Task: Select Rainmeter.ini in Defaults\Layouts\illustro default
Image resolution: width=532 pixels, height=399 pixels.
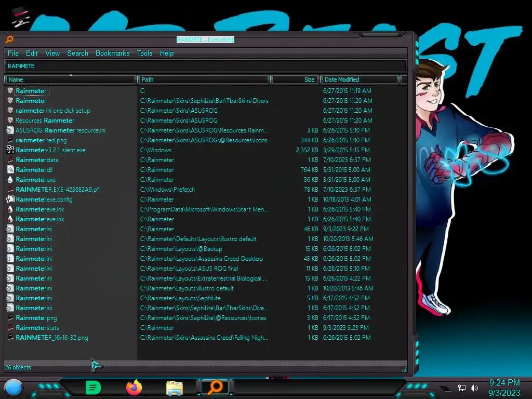Action: [34, 239]
